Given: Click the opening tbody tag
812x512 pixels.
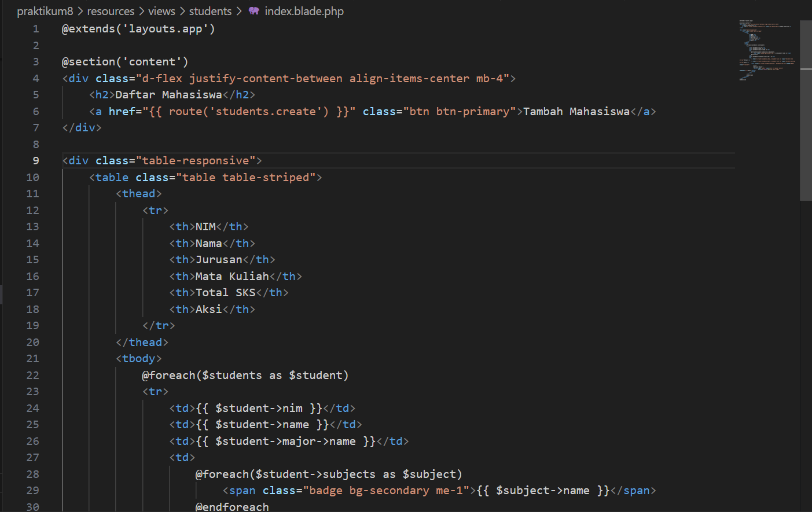Looking at the screenshot, I should [139, 359].
